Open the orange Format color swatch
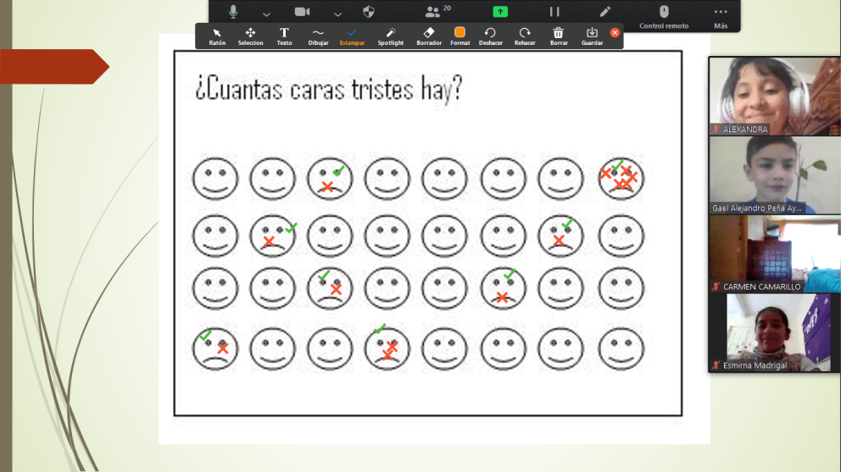This screenshot has height=472, width=868. tap(459, 36)
